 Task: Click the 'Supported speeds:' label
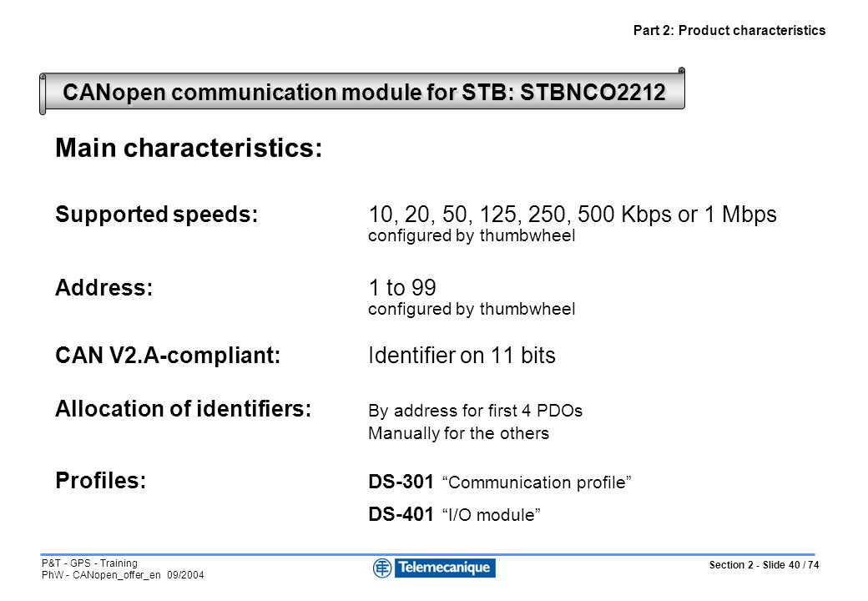[157, 215]
